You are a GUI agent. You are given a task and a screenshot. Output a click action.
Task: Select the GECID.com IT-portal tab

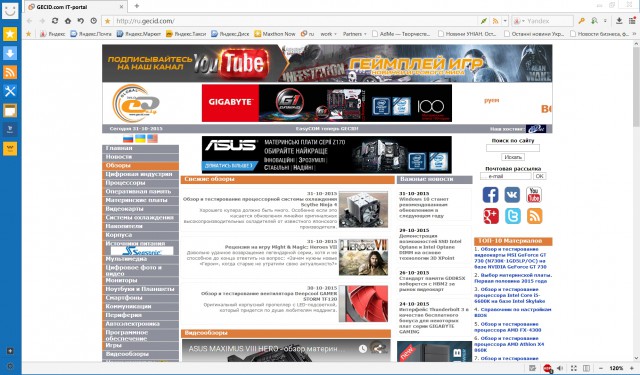coord(76,7)
